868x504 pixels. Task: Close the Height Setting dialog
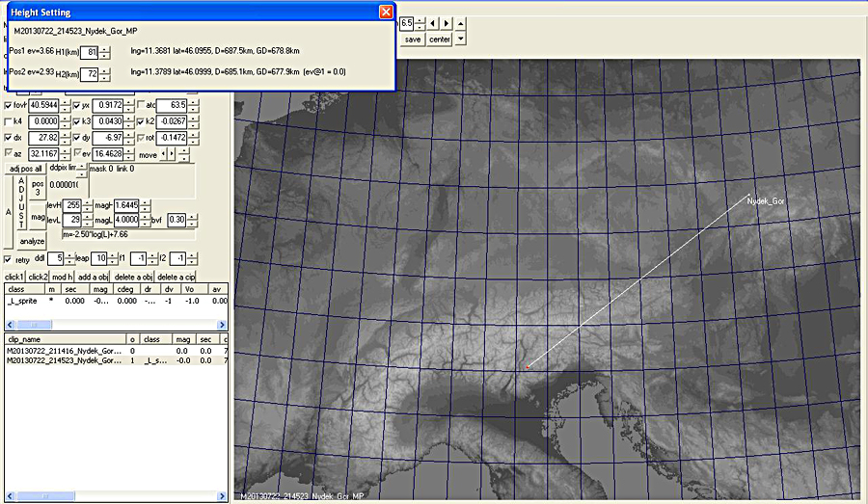386,12
